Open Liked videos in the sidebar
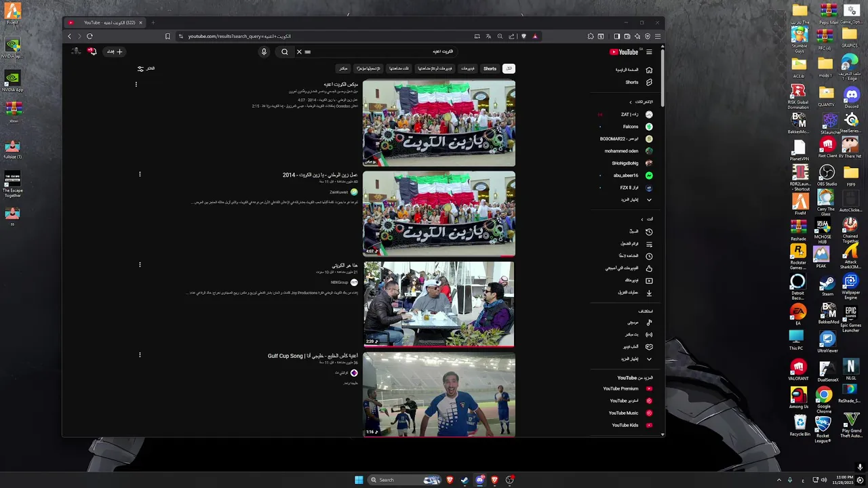This screenshot has height=488, width=868. [627, 268]
